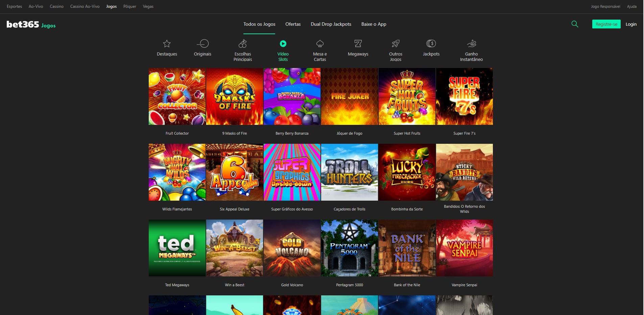This screenshot has width=644, height=315.
Task: Click the 'Wilds Flamejantes' caption
Action: 177,209
